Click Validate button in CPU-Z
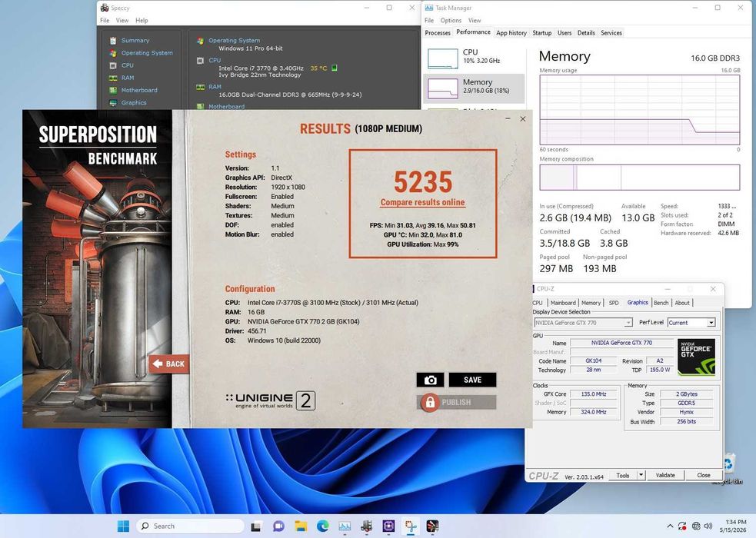This screenshot has width=756, height=538. (665, 476)
